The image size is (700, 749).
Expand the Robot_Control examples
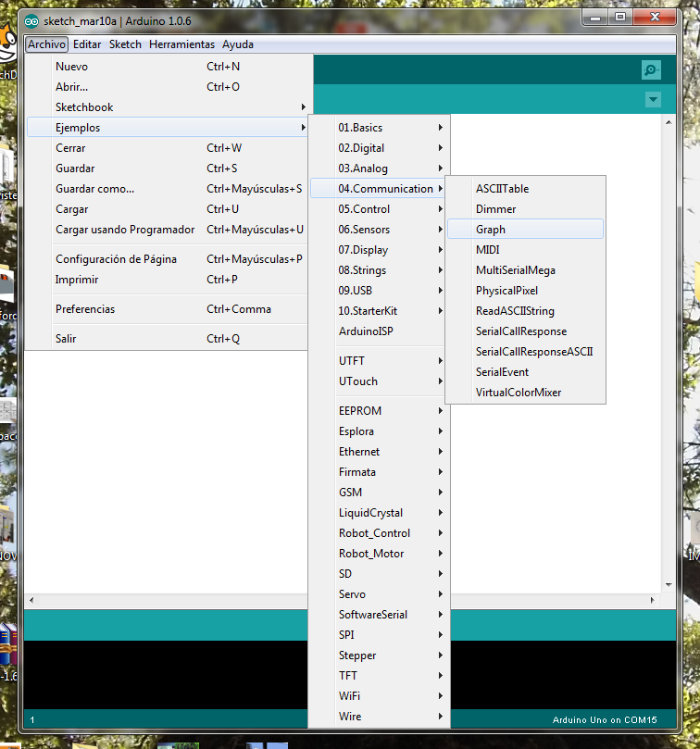pos(379,533)
